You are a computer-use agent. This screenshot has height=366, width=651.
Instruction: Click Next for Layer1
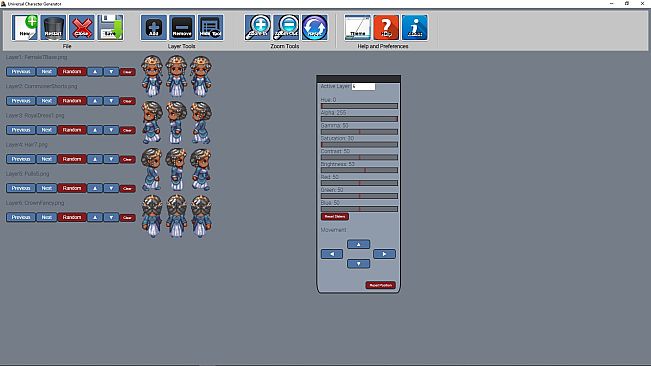(x=46, y=72)
